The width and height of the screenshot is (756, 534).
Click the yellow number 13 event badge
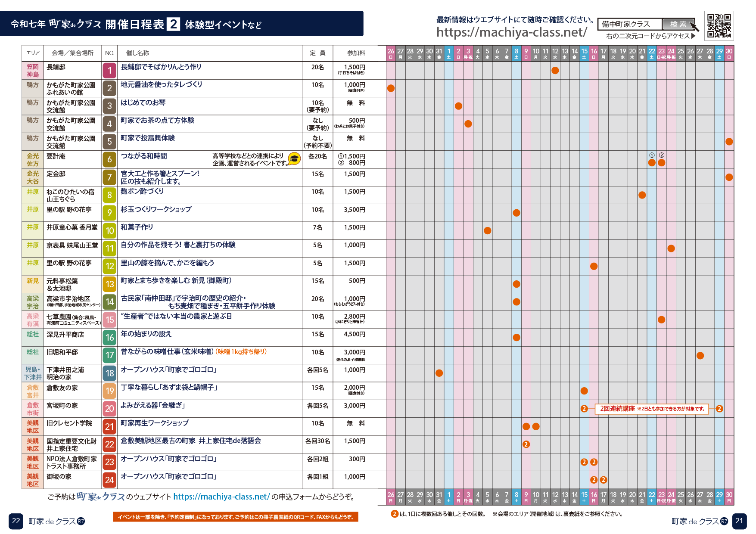click(109, 284)
